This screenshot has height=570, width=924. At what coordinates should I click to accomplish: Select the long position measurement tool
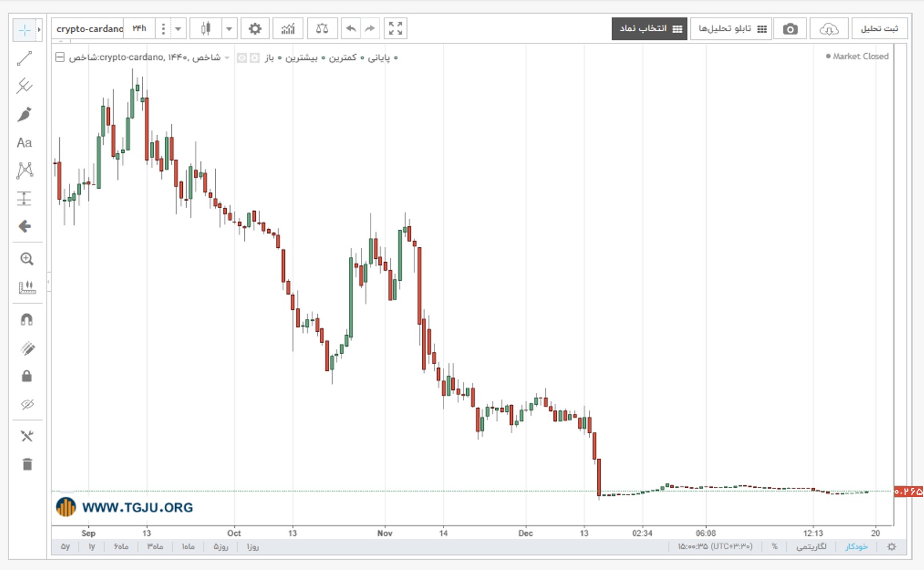click(25, 198)
